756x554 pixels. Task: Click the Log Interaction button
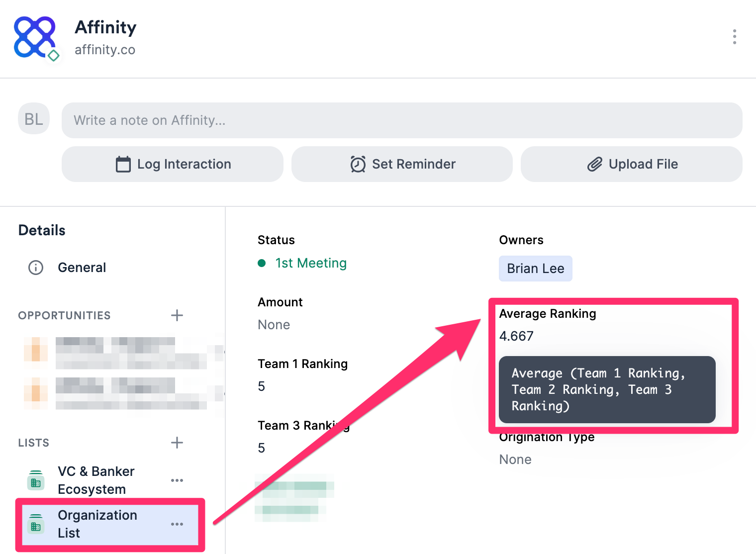coord(172,164)
